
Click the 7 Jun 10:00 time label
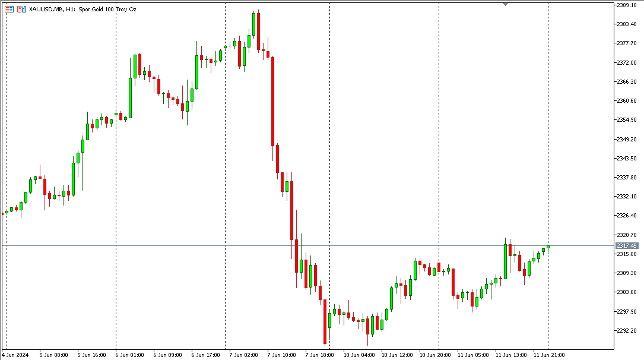[x=281, y=355]
